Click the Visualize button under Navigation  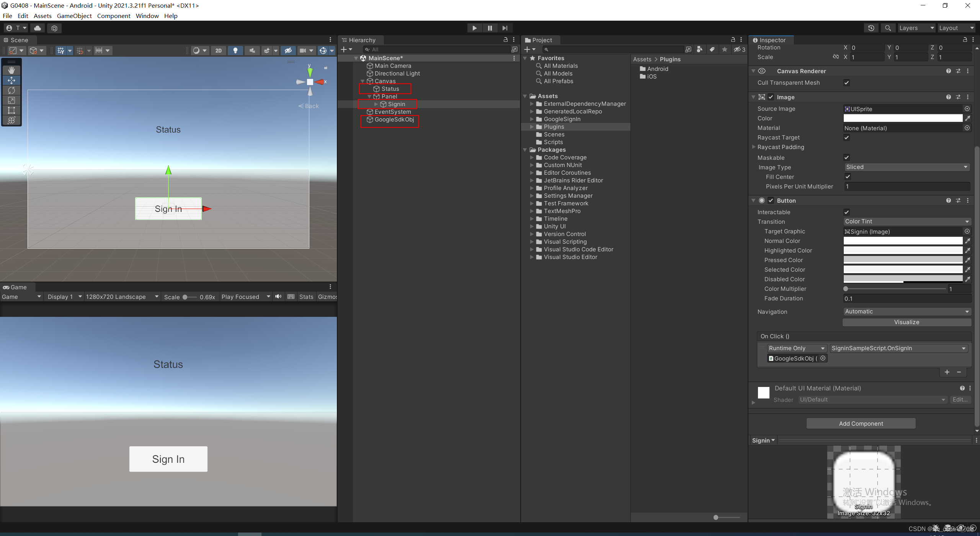pos(906,322)
